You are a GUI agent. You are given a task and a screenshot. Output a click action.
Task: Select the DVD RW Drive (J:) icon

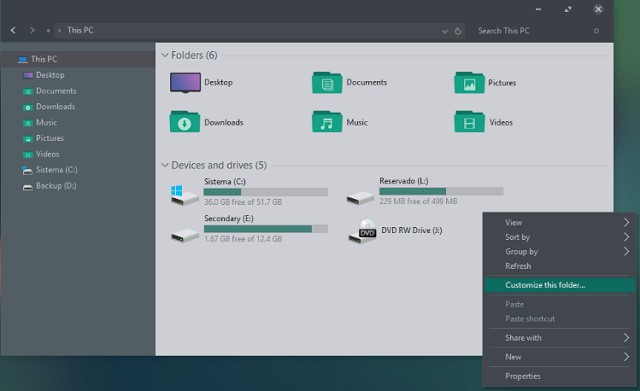[x=362, y=231]
